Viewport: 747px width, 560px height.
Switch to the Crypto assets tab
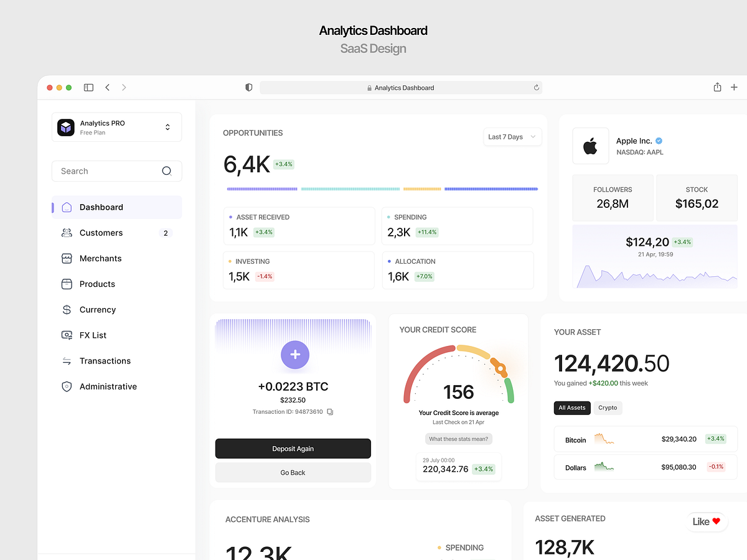[608, 408]
